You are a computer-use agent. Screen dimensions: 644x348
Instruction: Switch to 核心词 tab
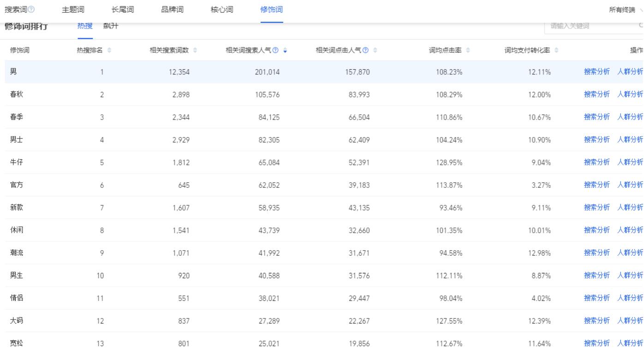point(222,10)
